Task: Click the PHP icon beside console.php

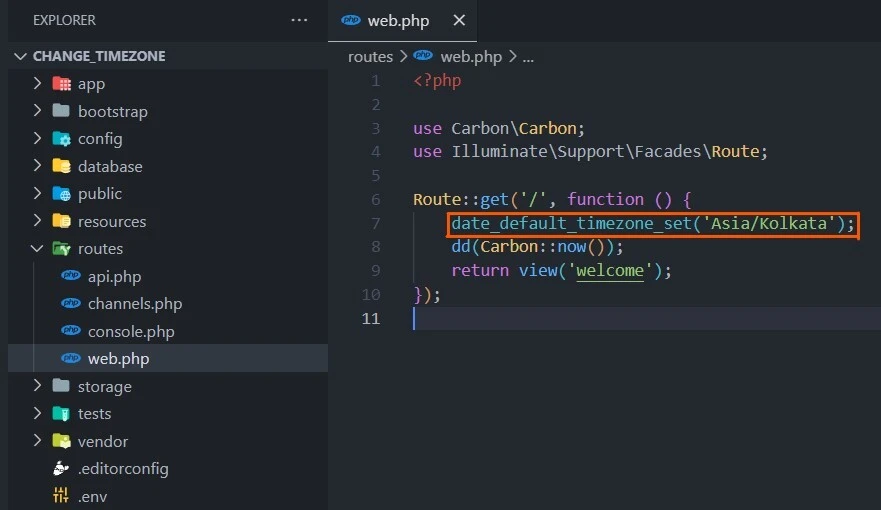Action: click(71, 330)
